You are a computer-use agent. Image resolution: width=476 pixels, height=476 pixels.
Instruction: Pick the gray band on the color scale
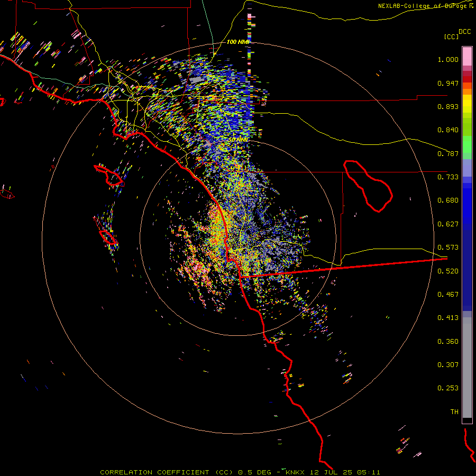[x=467, y=368]
